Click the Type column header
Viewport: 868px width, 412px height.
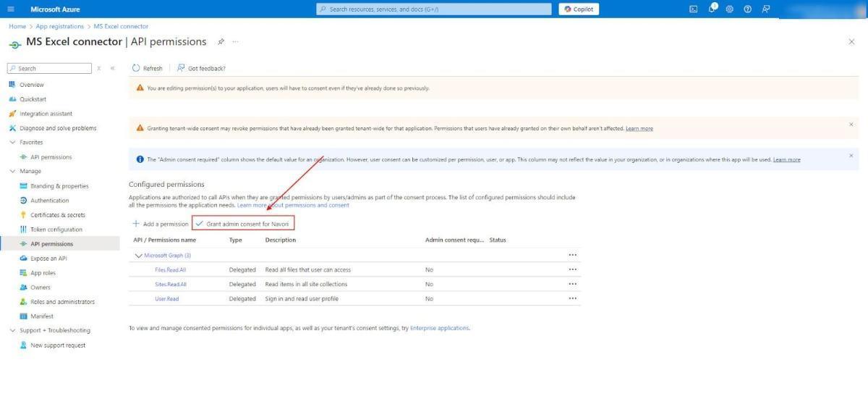[236, 240]
